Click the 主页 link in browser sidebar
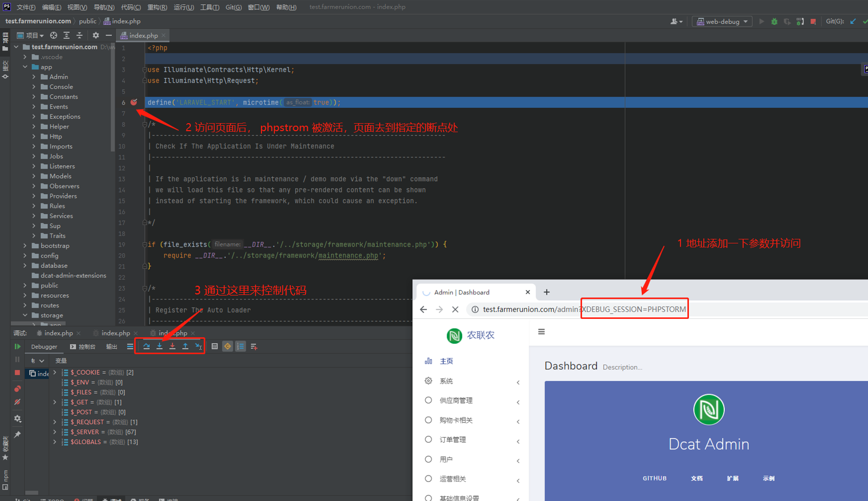 coord(446,361)
